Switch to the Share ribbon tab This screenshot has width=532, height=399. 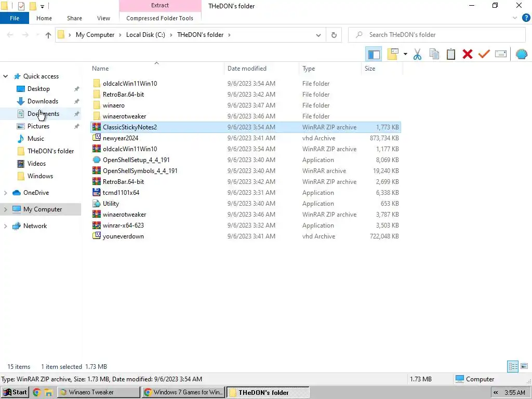pos(74,18)
